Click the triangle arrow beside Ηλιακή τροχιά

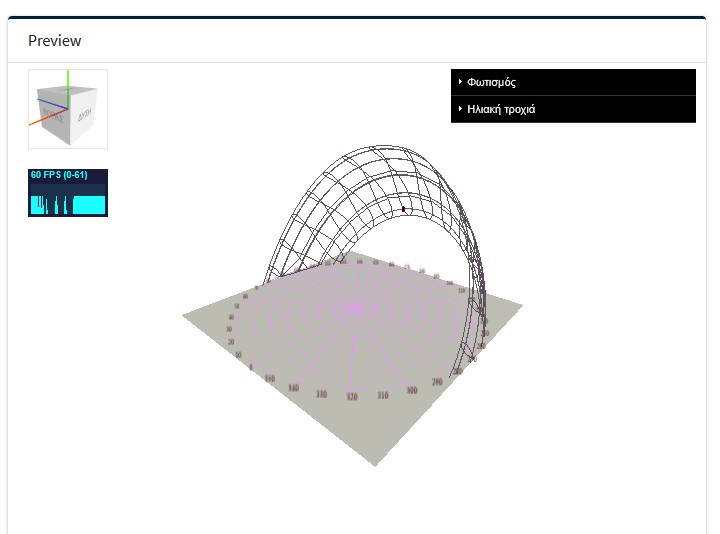(460, 109)
